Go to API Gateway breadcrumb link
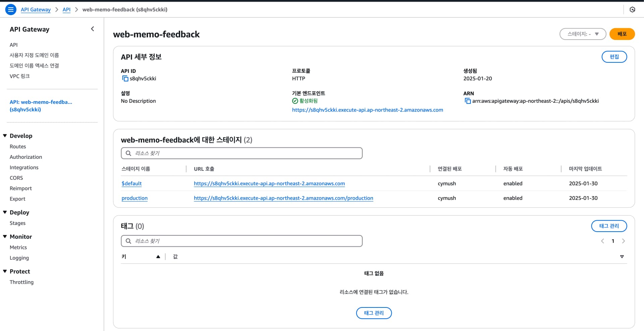Viewport: 644px width, 331px height. click(x=36, y=9)
